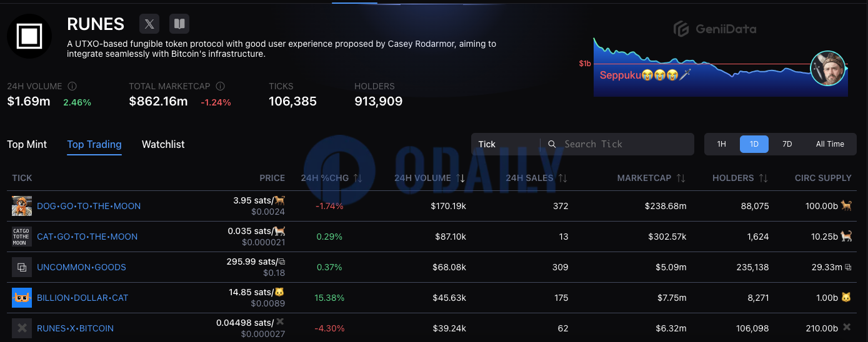Click the 106,385 ticks value
868x342 pixels.
(292, 101)
